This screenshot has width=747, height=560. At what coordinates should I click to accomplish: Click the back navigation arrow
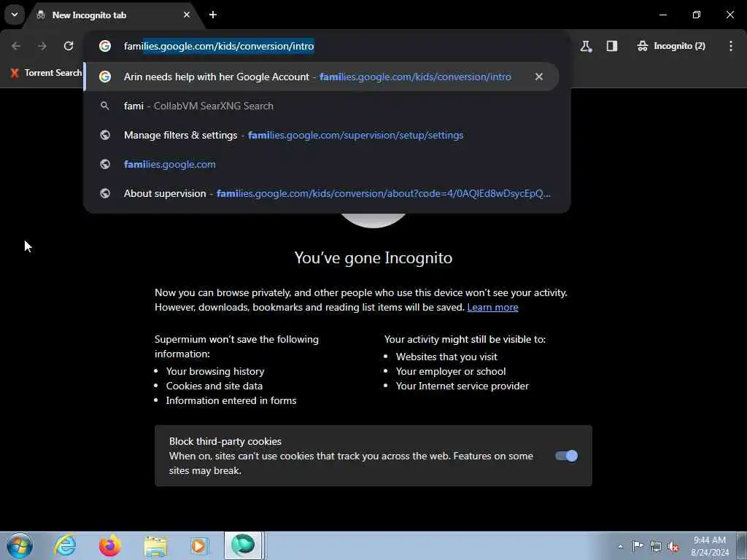[x=16, y=46]
